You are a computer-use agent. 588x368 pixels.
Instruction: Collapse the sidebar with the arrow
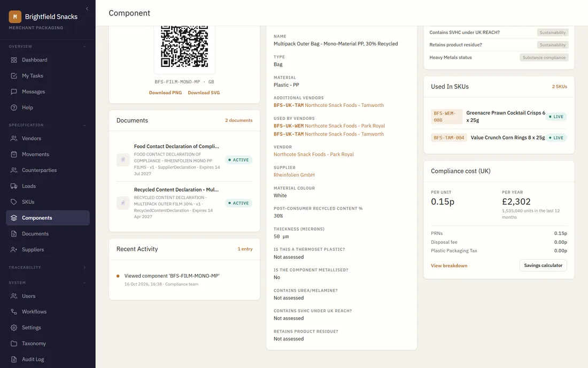87,9
